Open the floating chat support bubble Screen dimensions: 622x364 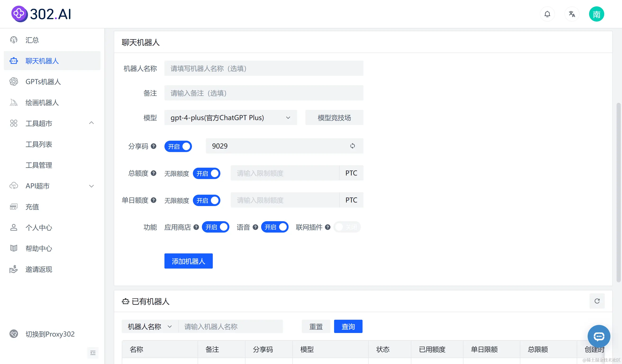599,336
